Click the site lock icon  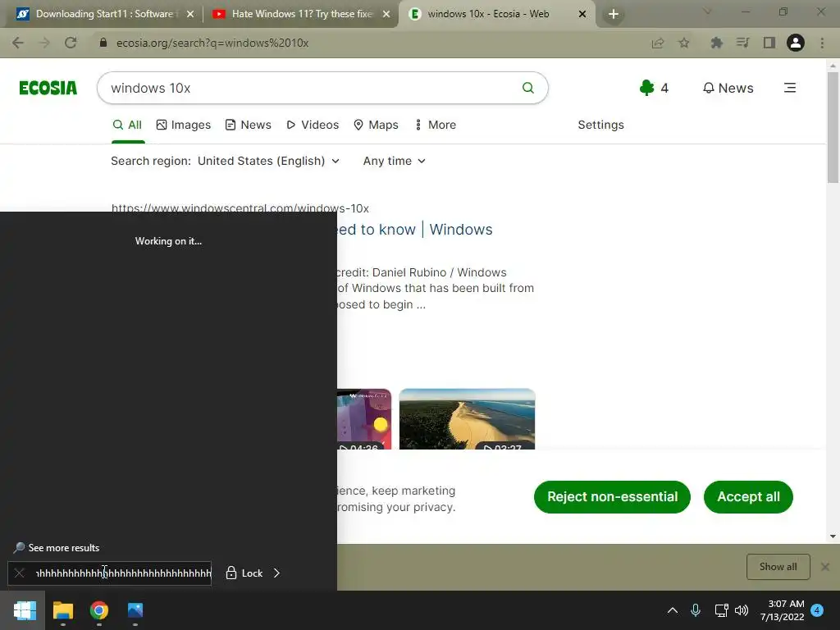(103, 43)
